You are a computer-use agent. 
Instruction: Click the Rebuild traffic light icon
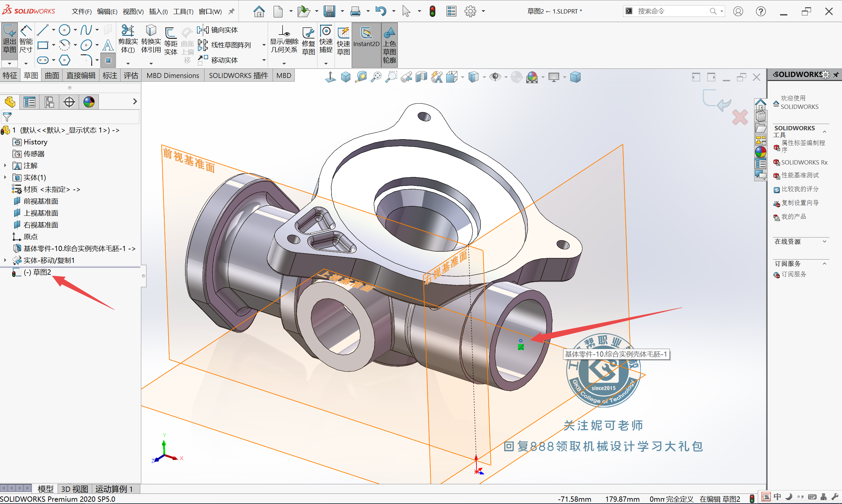point(432,11)
